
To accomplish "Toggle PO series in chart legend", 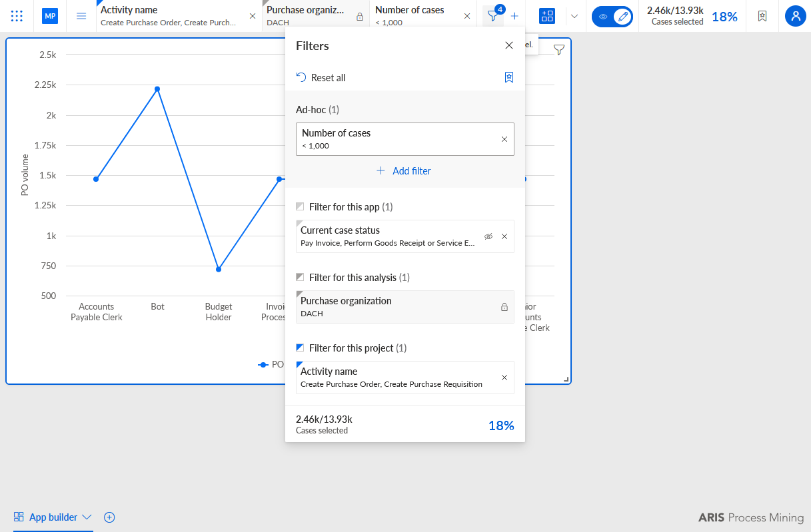I will point(271,364).
